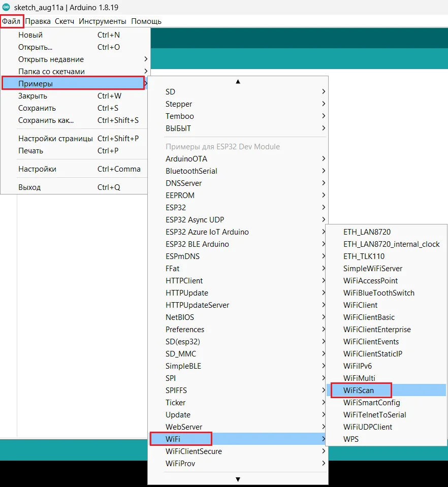Open the SimpleWiFiServer example
448x487 pixels.
coord(373,269)
